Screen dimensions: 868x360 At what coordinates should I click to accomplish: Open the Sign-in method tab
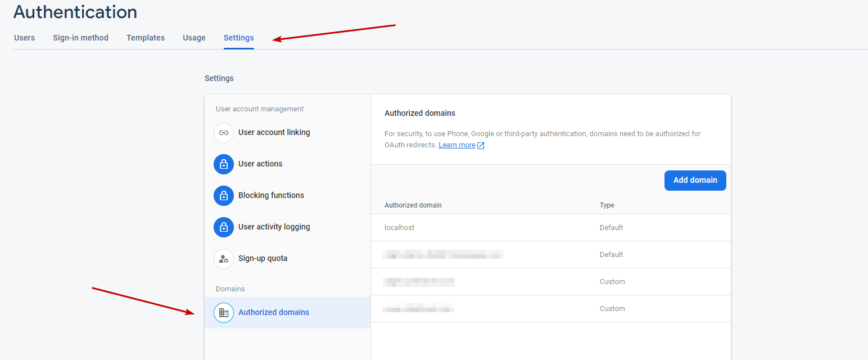(80, 38)
